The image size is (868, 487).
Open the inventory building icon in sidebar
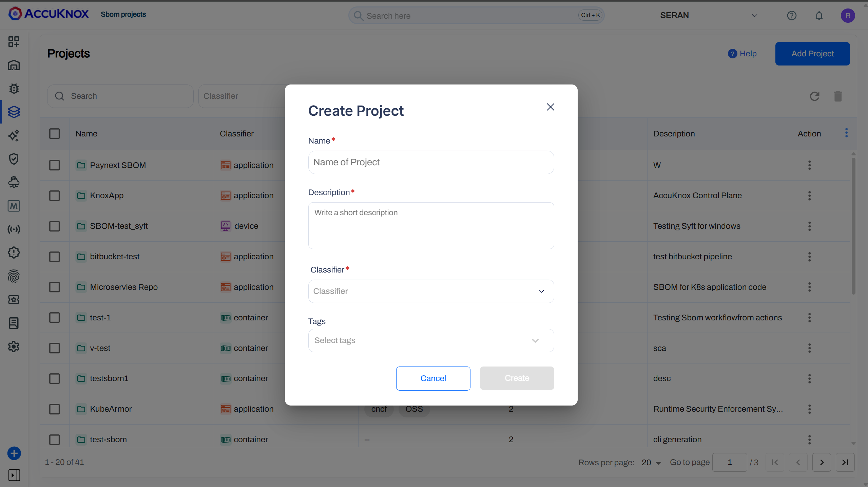(14, 65)
